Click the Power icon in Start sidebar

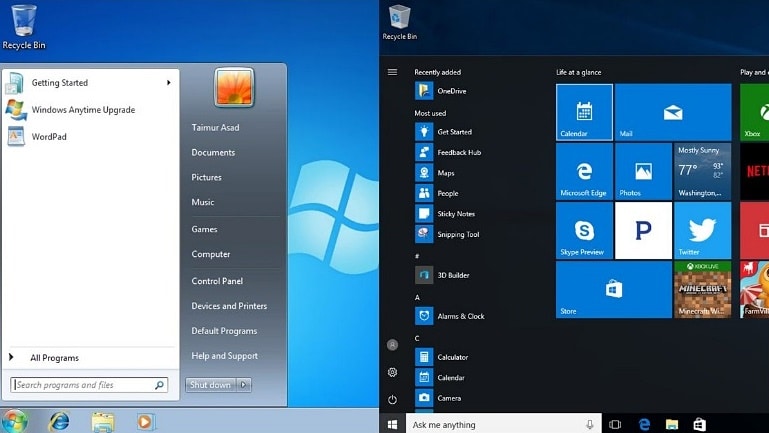click(x=392, y=400)
